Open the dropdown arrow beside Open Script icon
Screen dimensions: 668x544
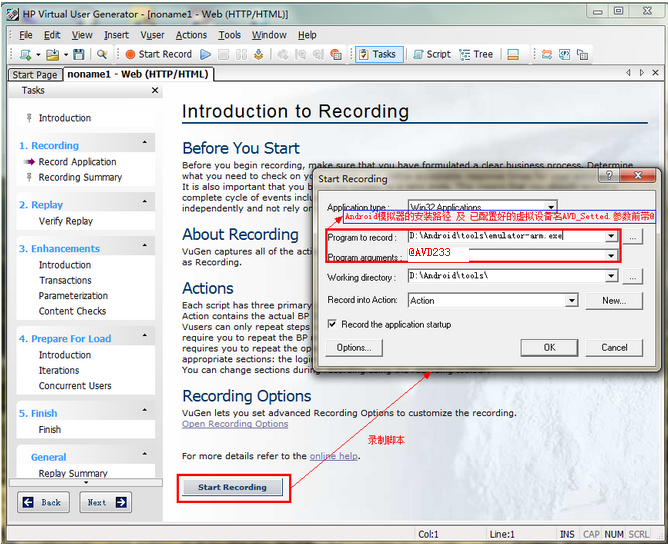pyautogui.click(x=66, y=55)
